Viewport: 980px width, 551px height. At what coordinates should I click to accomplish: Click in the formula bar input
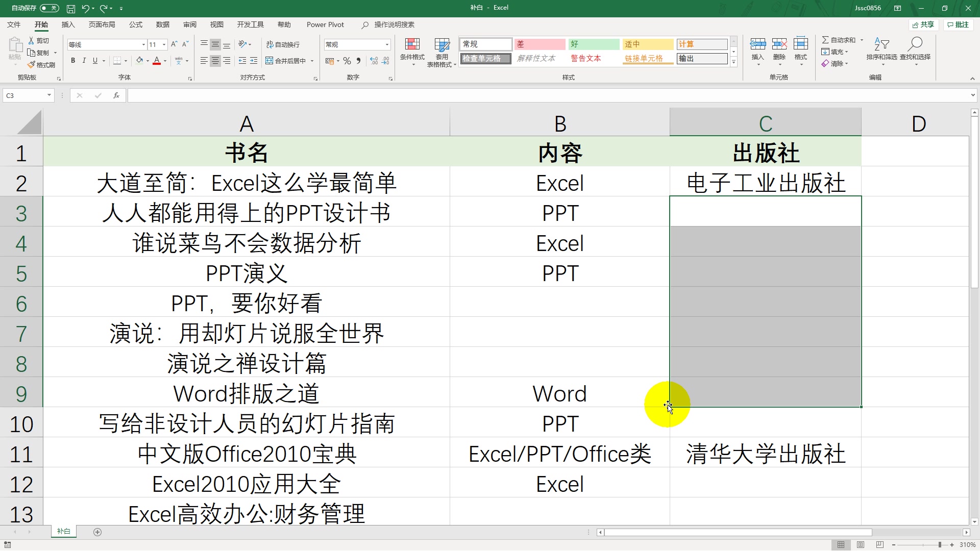click(x=548, y=95)
